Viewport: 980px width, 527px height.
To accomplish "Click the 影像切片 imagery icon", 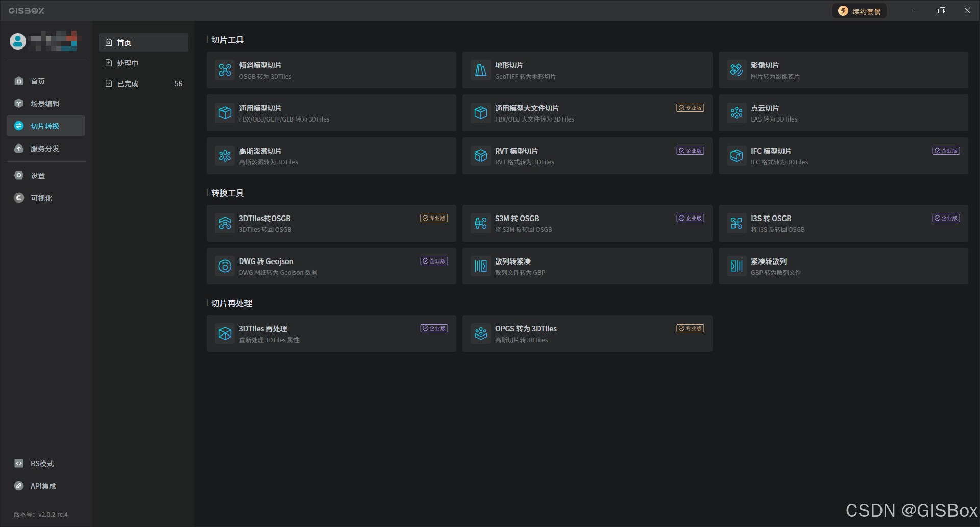I will [x=737, y=70].
